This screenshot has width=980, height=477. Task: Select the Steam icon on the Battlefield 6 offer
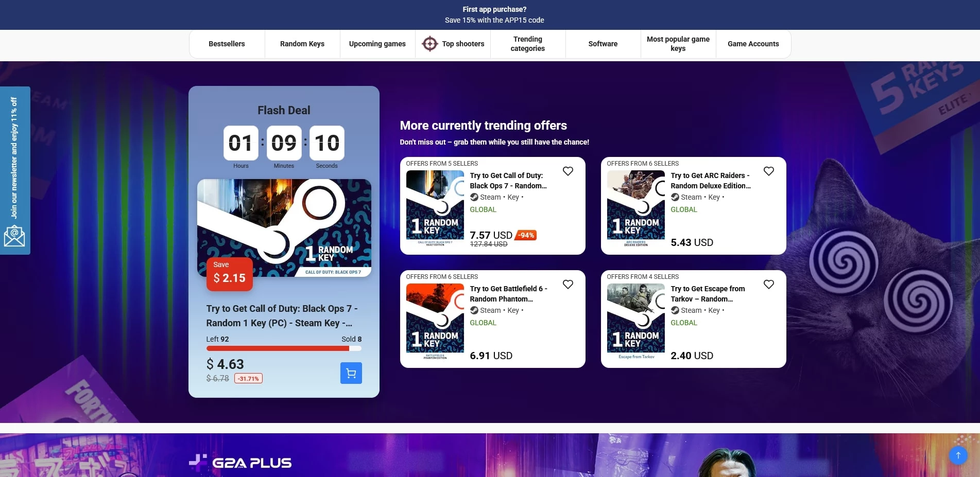[x=473, y=310]
